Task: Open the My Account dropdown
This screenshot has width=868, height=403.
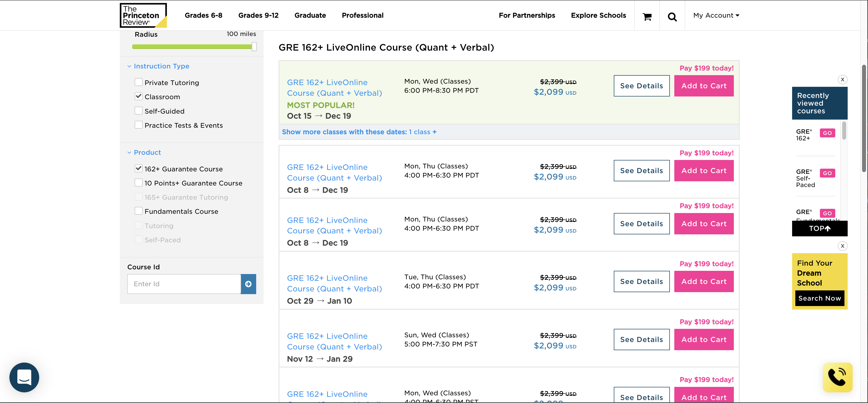Action: [x=716, y=15]
